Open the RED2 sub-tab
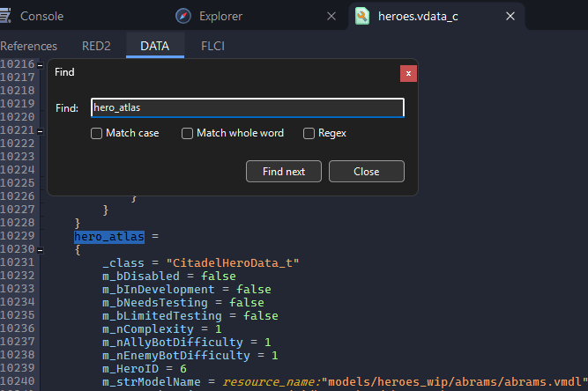 96,46
